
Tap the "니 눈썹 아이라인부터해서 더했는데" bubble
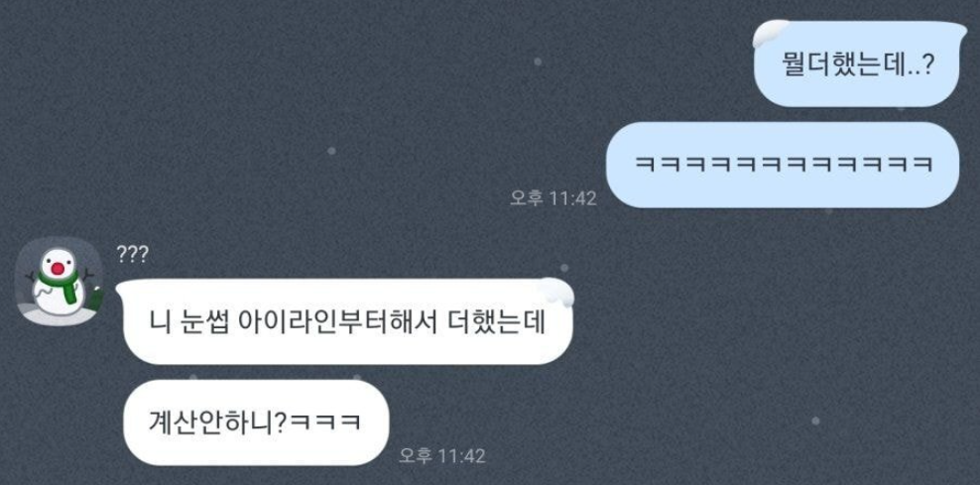click(347, 321)
